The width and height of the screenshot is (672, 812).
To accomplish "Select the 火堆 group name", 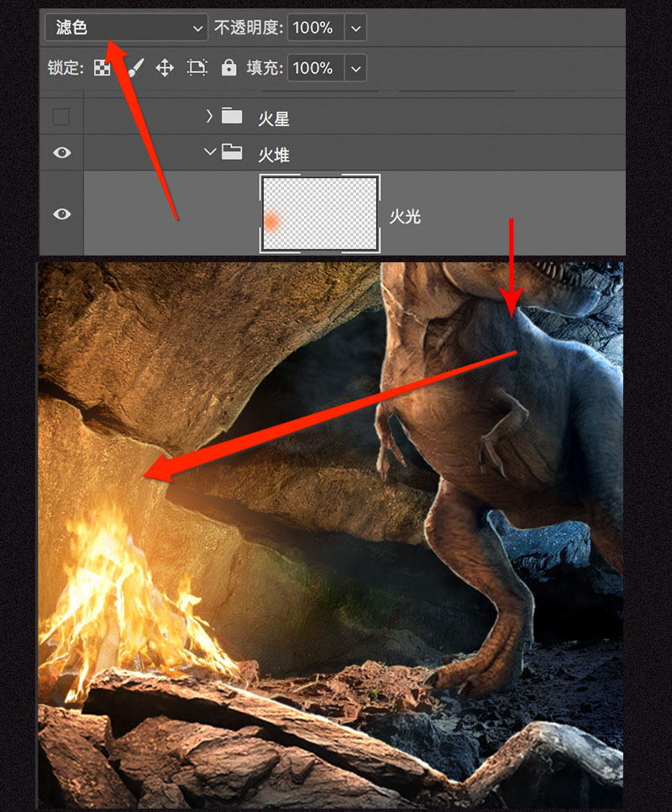I will (x=274, y=155).
